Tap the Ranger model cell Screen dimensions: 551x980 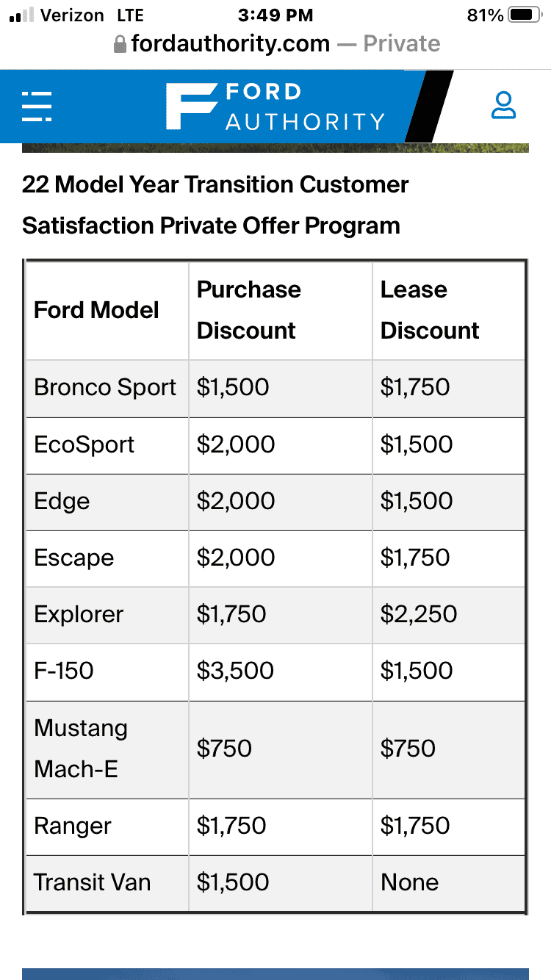click(107, 826)
